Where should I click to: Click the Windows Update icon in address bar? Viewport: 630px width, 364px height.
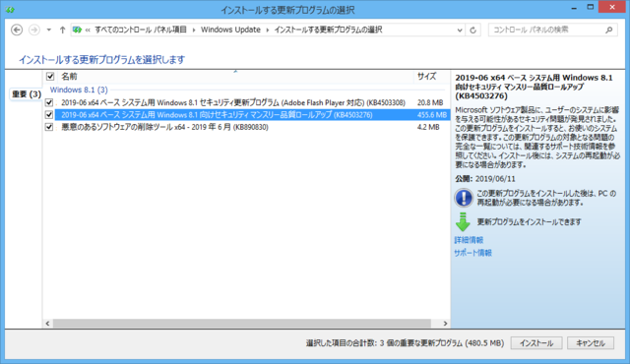coord(77,30)
